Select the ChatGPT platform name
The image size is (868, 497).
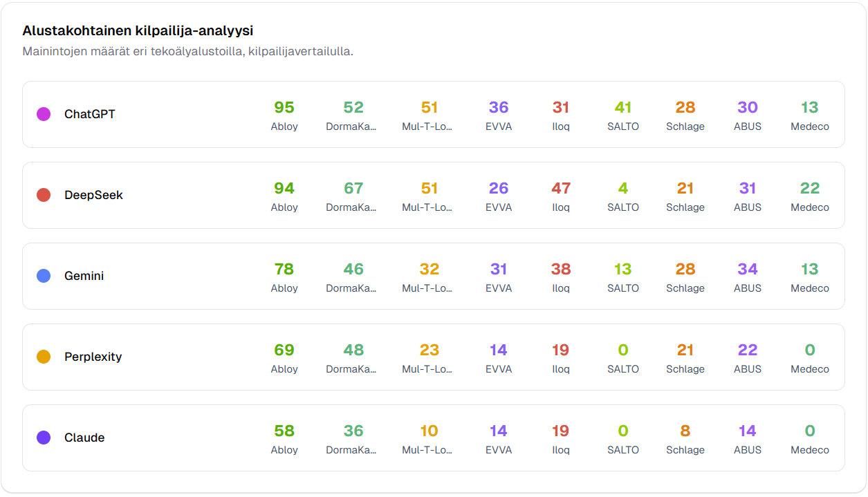pos(89,114)
